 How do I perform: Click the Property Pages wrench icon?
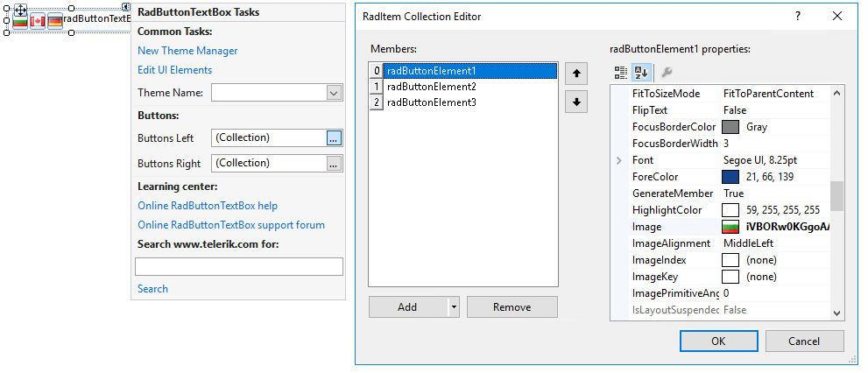(x=667, y=73)
